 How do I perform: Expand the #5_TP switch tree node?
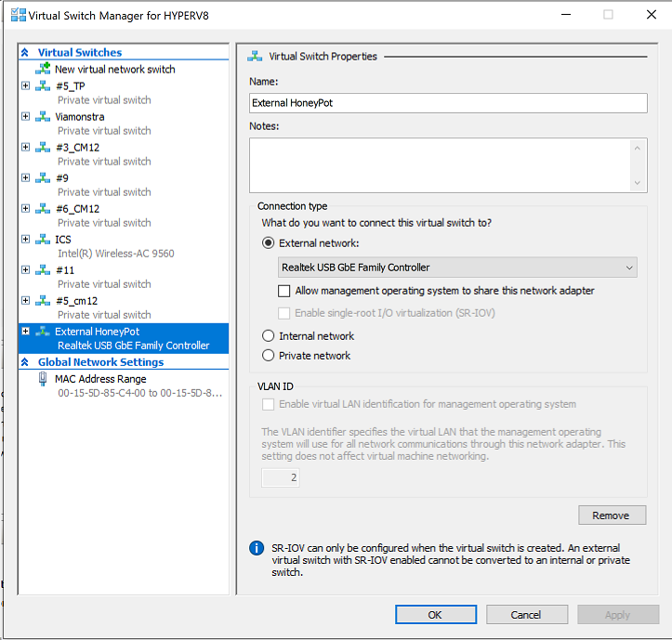coord(26,85)
